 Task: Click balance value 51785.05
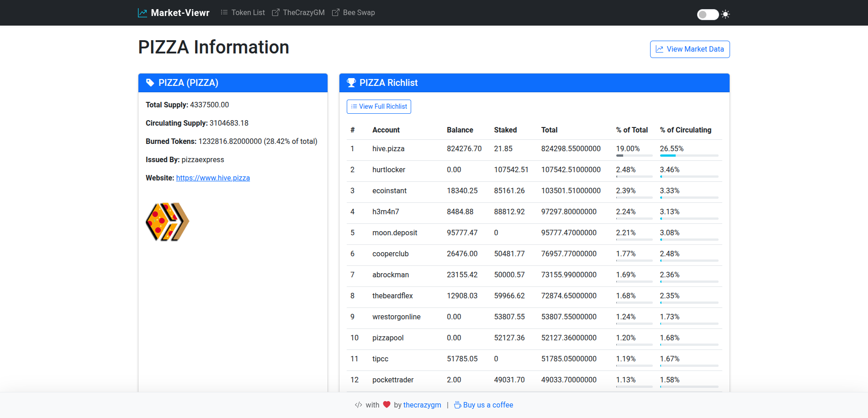462,359
